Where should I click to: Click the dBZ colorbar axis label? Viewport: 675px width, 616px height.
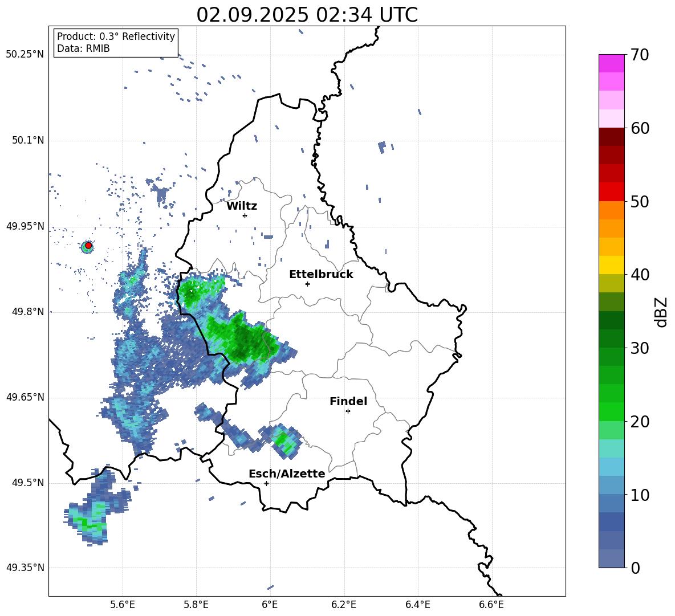coord(661,312)
